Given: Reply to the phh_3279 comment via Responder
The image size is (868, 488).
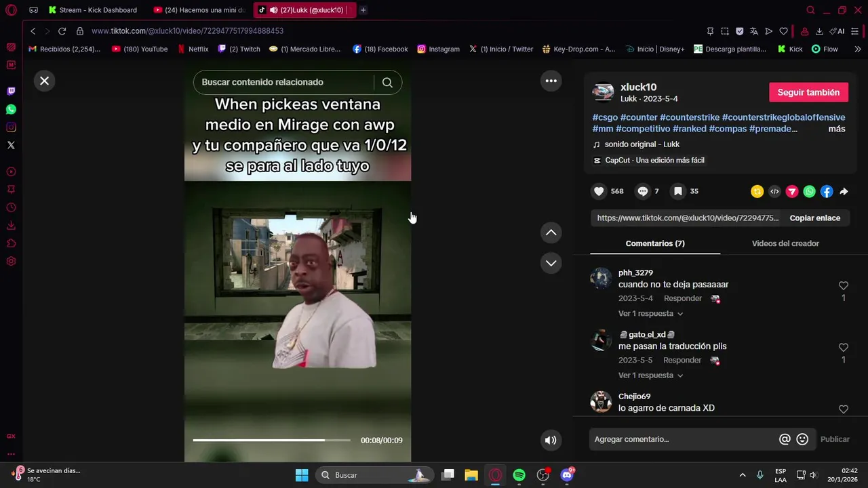Looking at the screenshot, I should tap(683, 298).
